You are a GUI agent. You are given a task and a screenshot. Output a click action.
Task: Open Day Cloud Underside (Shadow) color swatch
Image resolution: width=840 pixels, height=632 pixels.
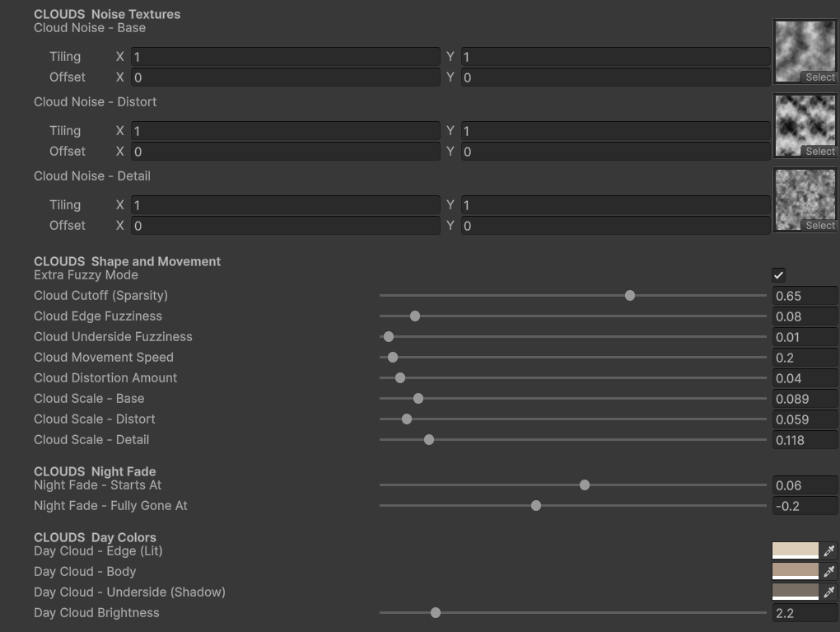coord(795,592)
